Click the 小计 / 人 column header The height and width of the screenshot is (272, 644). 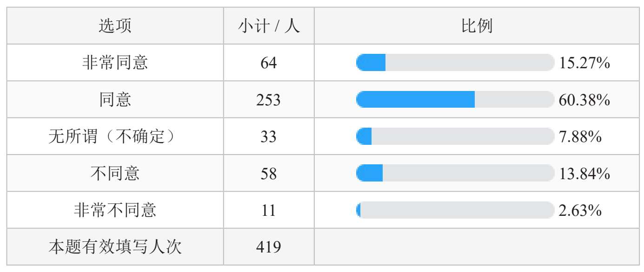[269, 26]
